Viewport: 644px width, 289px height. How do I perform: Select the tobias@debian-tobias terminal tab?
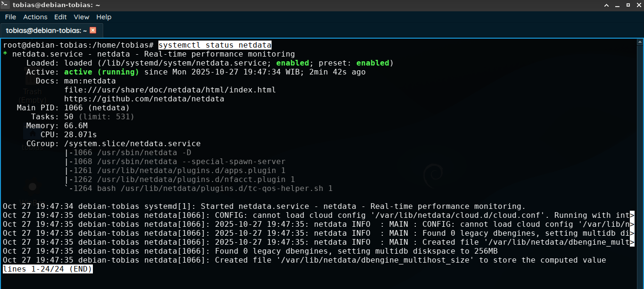click(46, 30)
